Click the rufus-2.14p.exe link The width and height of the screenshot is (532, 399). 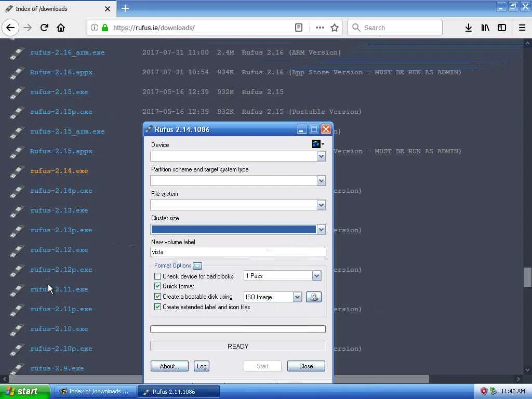pyautogui.click(x=61, y=191)
